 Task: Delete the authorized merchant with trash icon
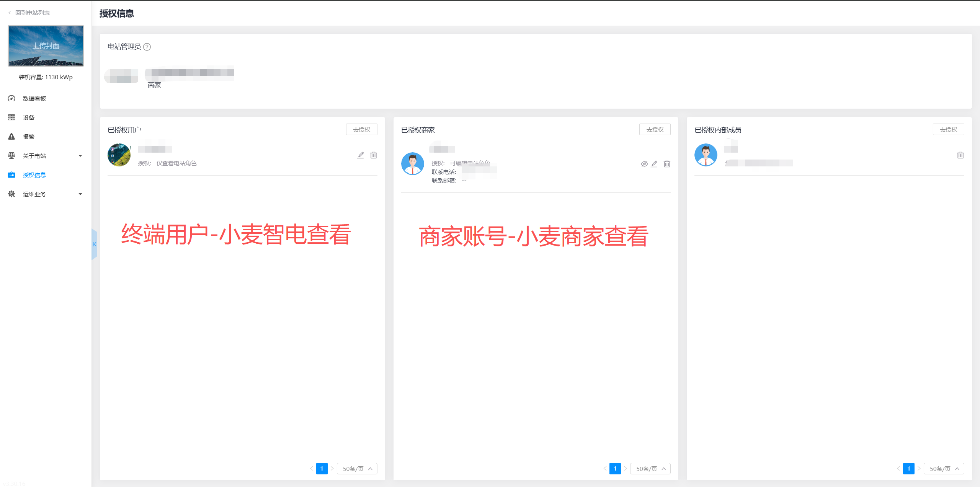pyautogui.click(x=667, y=164)
